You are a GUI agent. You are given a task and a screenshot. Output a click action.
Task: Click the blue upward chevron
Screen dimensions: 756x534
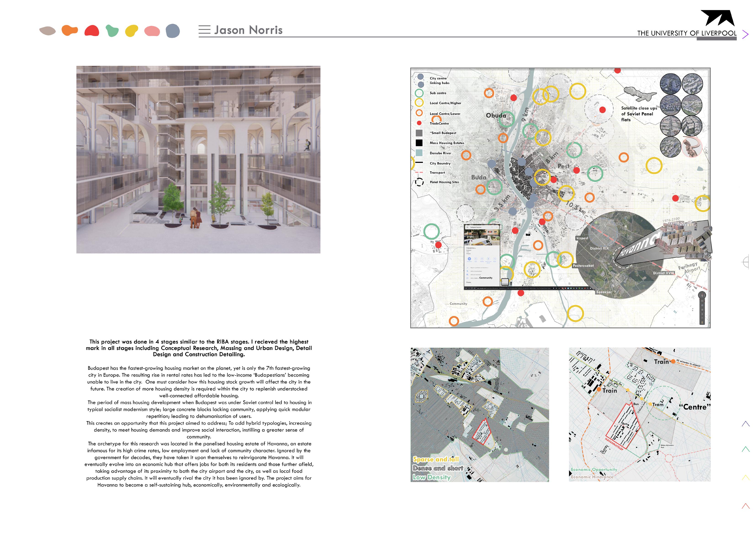point(745,424)
